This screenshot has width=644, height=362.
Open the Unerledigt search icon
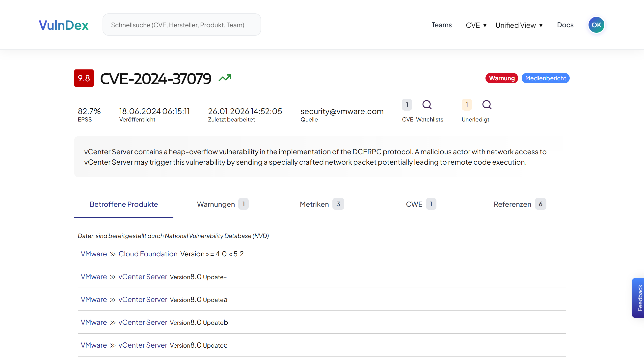coord(487,105)
